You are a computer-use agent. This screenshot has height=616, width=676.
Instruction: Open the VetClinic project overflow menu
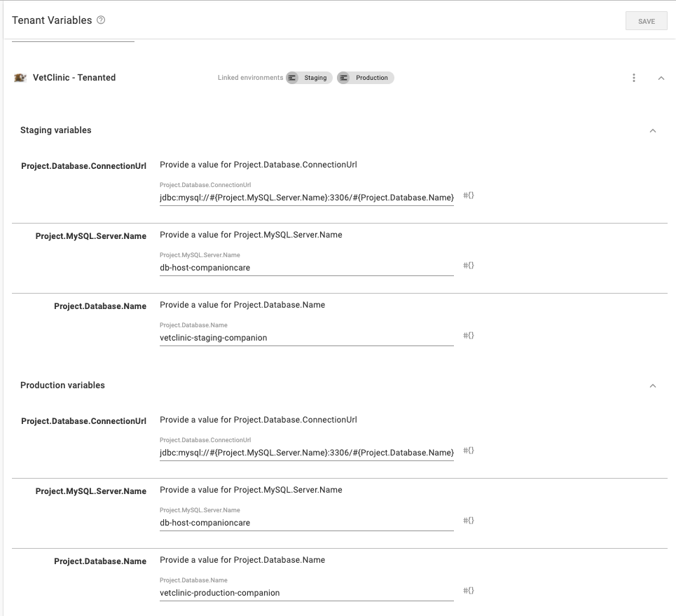point(634,78)
